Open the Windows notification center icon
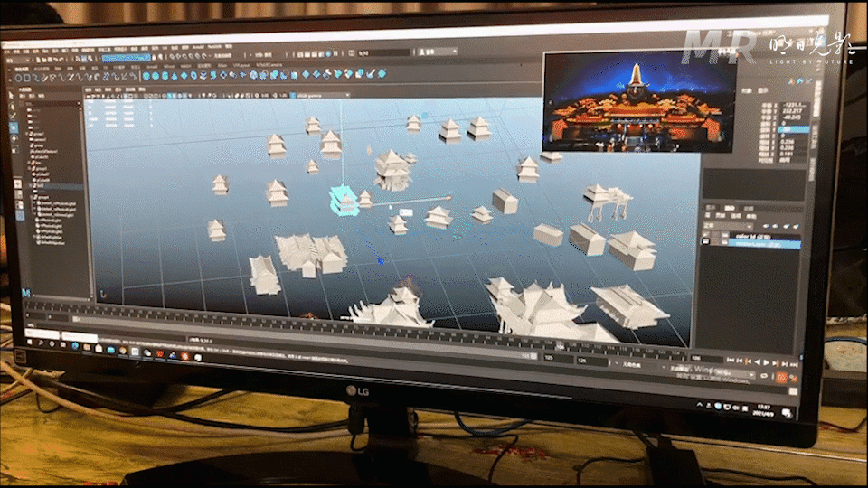Screen dimensions: 868x488 click(786, 413)
